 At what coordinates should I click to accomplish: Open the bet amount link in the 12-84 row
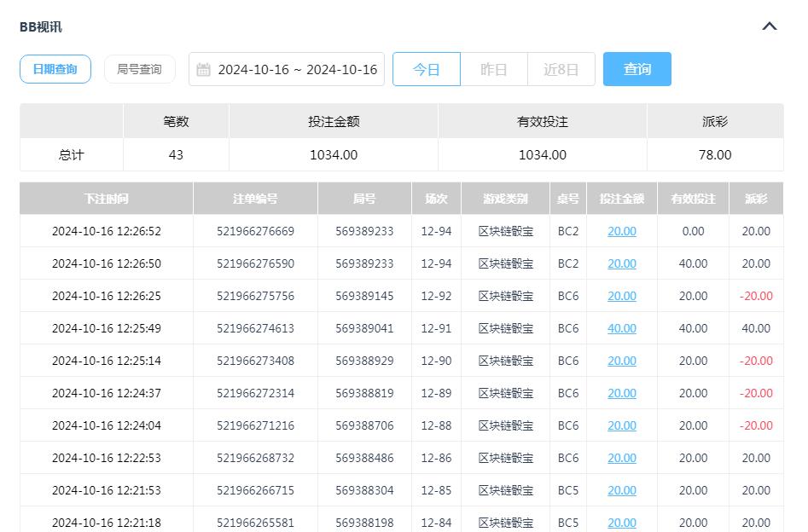[x=621, y=523]
